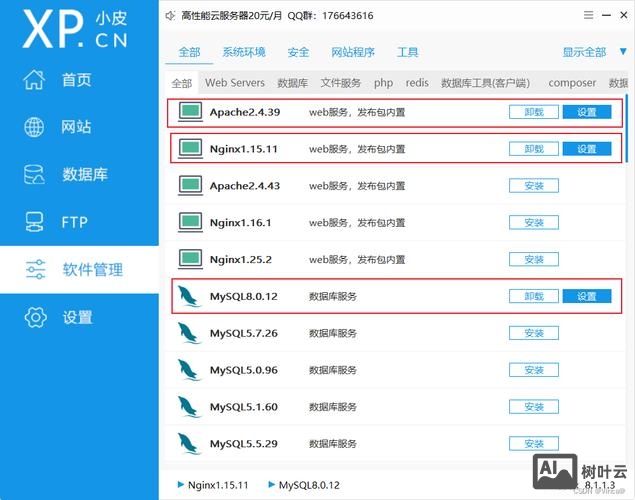635x500 pixels.
Task: Switch to the 工具 tab
Action: (407, 52)
